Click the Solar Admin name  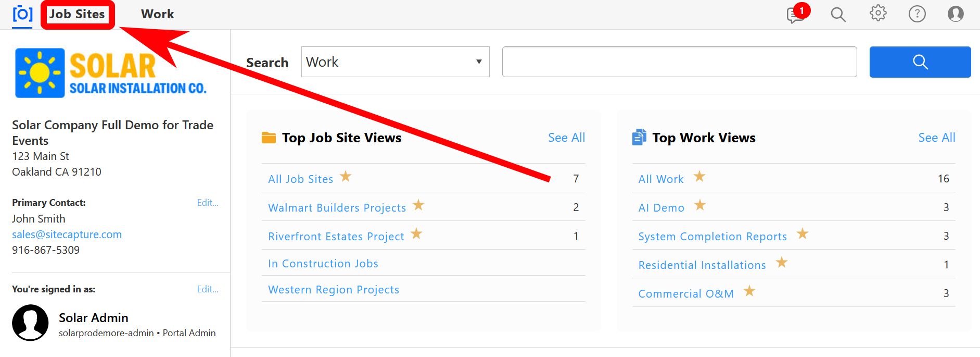click(94, 318)
